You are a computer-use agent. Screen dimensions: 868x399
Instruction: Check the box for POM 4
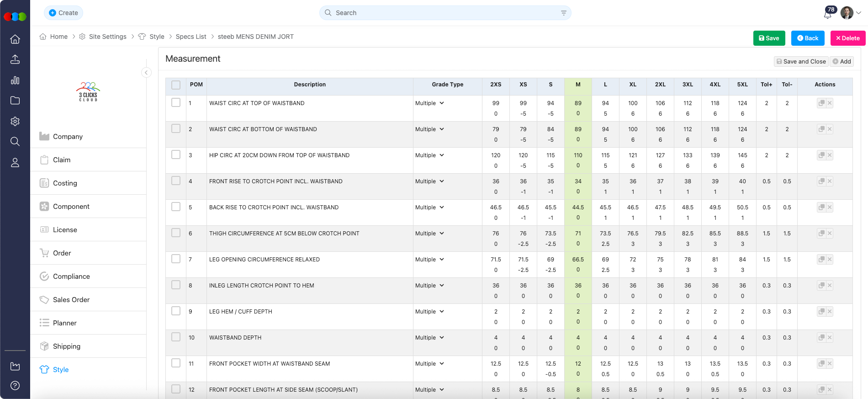point(176,181)
